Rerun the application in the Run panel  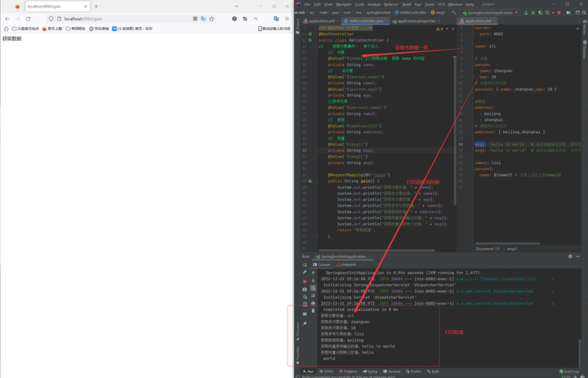[x=305, y=265]
